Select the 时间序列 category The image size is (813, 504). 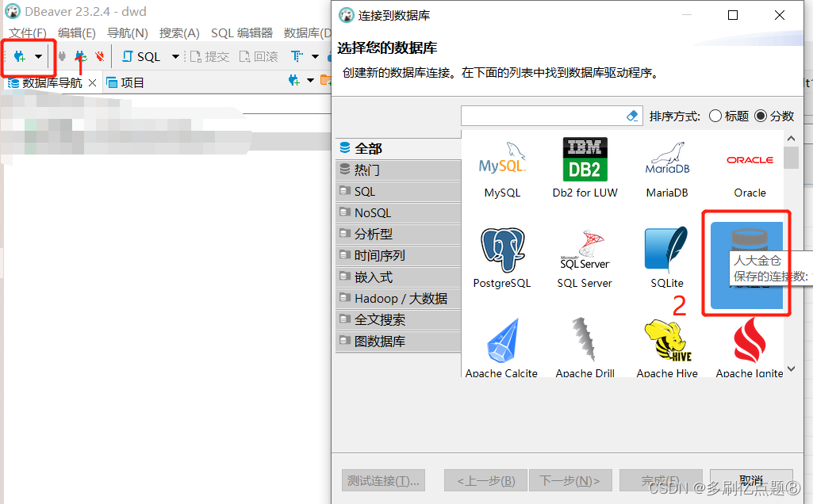(398, 255)
